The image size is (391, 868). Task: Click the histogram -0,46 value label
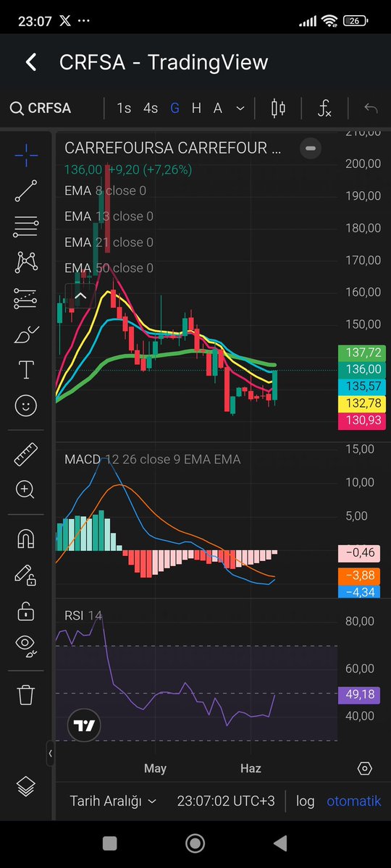[359, 552]
